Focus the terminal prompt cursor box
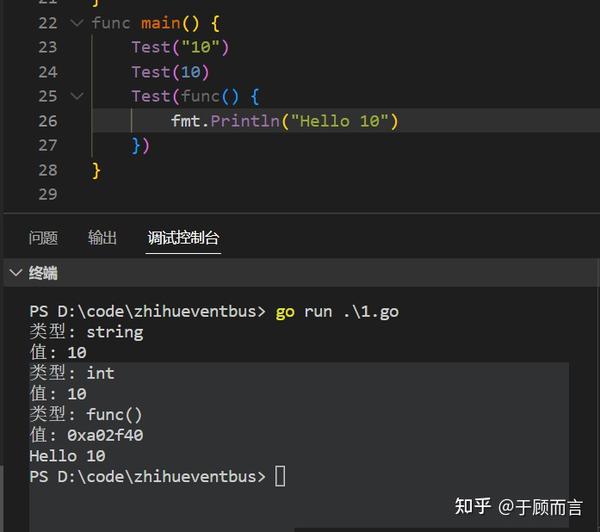 (x=280, y=476)
